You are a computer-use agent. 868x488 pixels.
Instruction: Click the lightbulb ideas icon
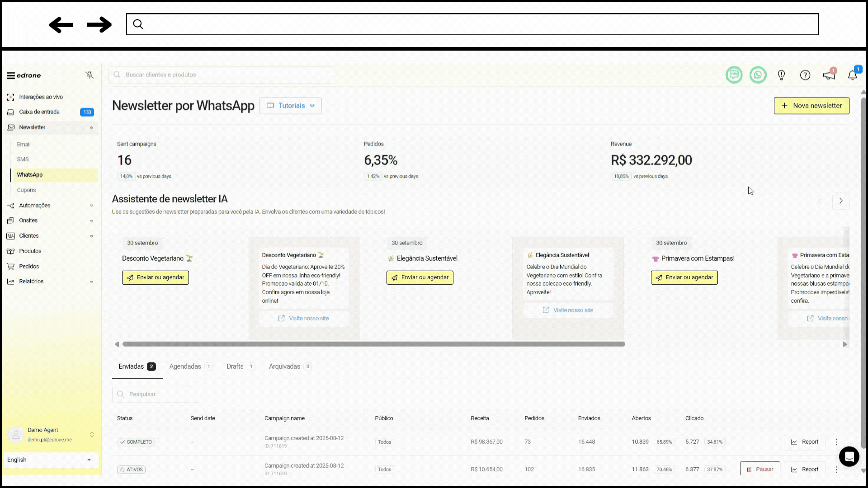pos(781,75)
